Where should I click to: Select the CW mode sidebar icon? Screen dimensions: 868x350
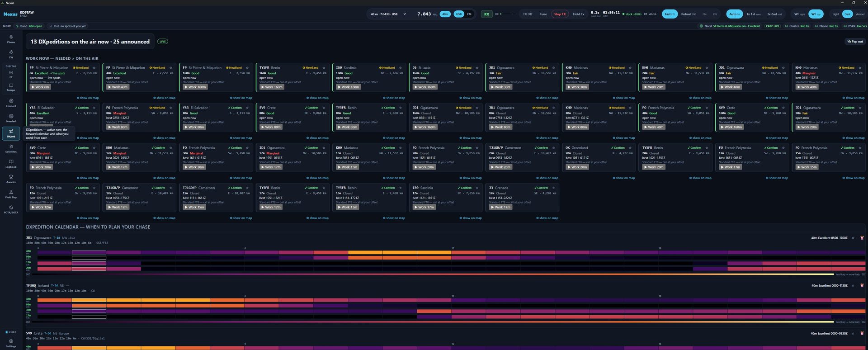click(x=11, y=54)
